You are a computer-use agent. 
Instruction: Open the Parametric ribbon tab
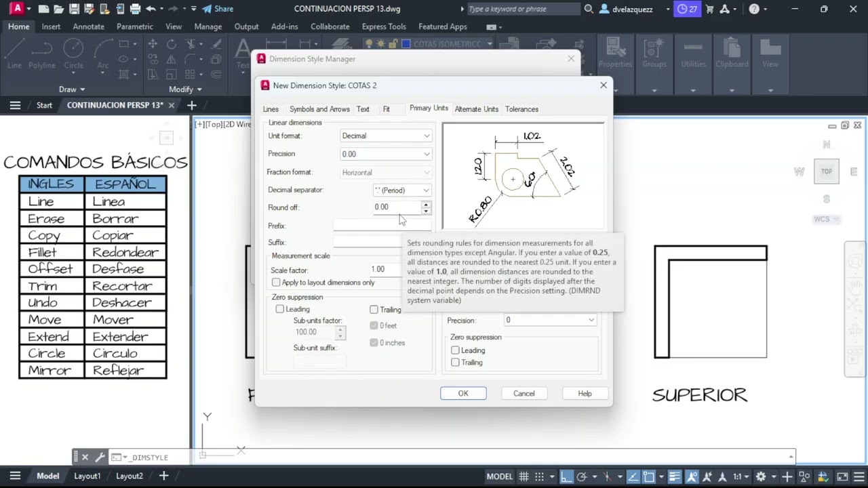134,26
